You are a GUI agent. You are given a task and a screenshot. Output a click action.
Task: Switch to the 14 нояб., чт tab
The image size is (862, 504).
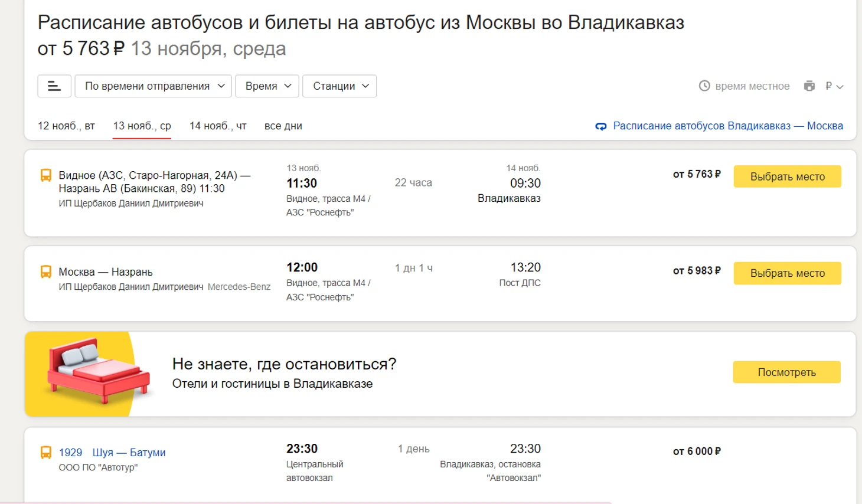coord(218,126)
